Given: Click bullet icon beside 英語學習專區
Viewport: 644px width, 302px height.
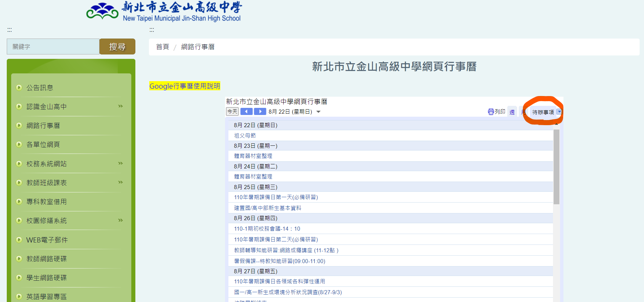Looking at the screenshot, I should coord(19,297).
